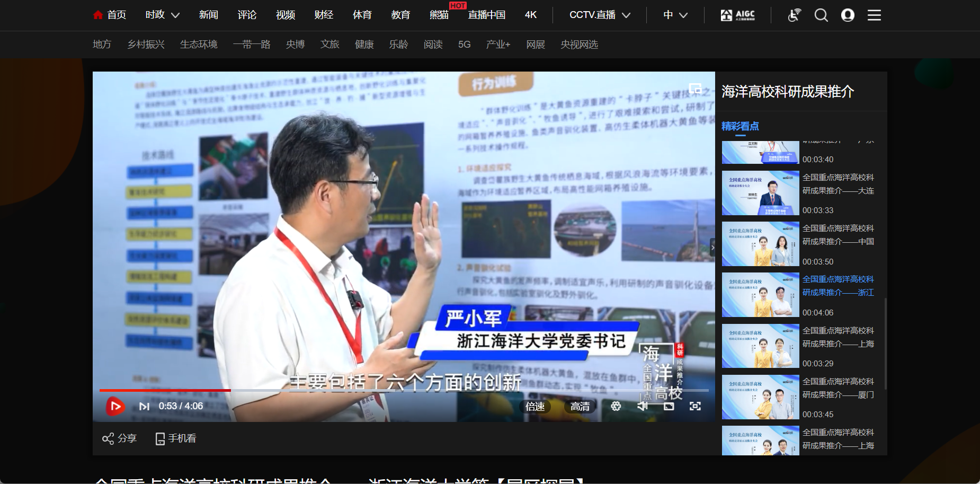Open the 评论 nav item
This screenshot has width=980, height=484.
(x=247, y=15)
